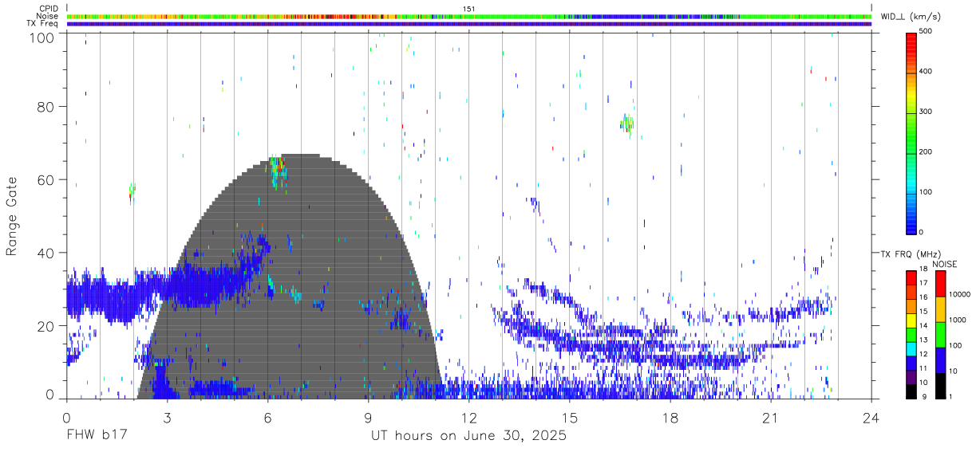980x452 pixels.
Task: Click the "0" label below the width color bar
Action: [922, 232]
